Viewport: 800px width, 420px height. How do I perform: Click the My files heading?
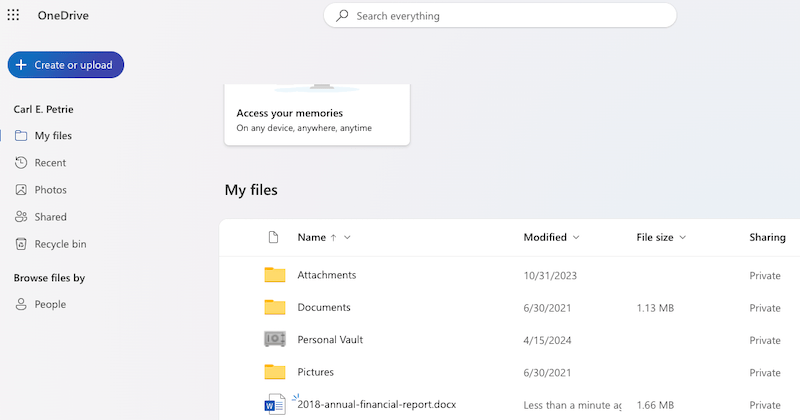251,190
